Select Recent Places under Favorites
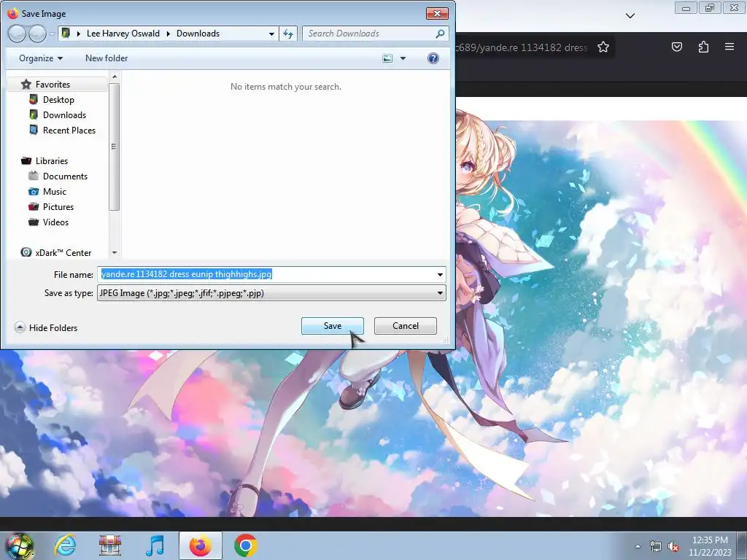747x560 pixels. 69,130
